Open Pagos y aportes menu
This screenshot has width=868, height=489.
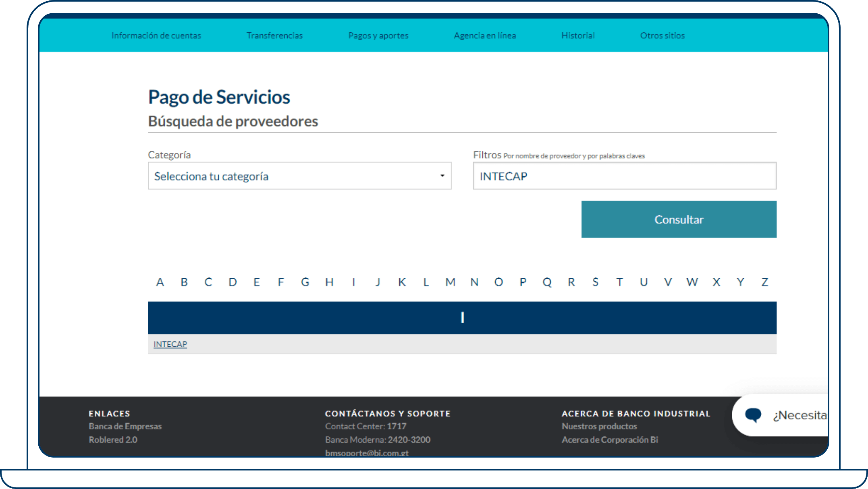(x=378, y=35)
